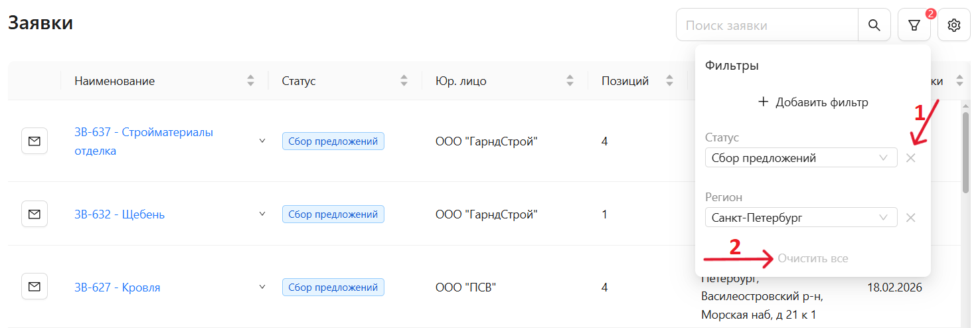This screenshot has height=328, width=980.
Task: Remove the Регион filter with X
Action: coord(911,218)
